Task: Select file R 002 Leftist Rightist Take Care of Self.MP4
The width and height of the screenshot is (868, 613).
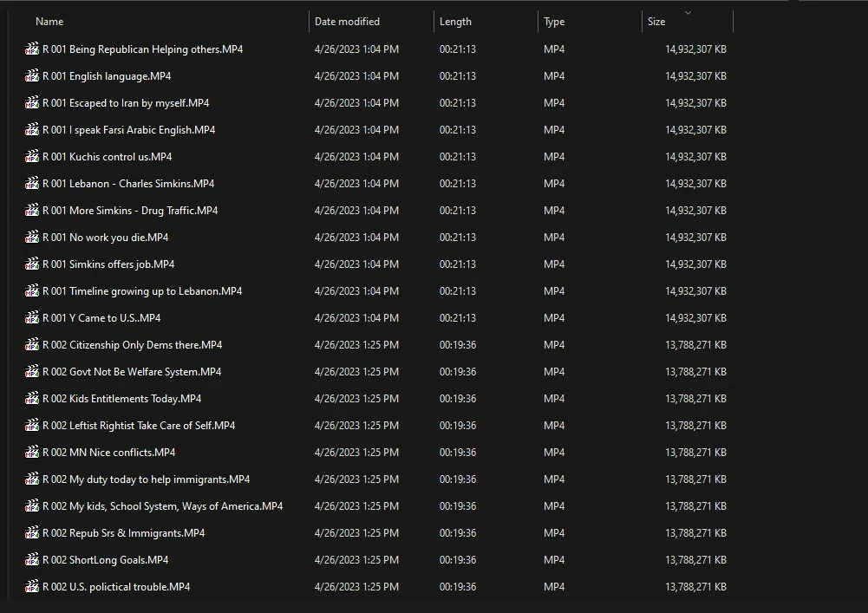Action: pyautogui.click(x=139, y=425)
